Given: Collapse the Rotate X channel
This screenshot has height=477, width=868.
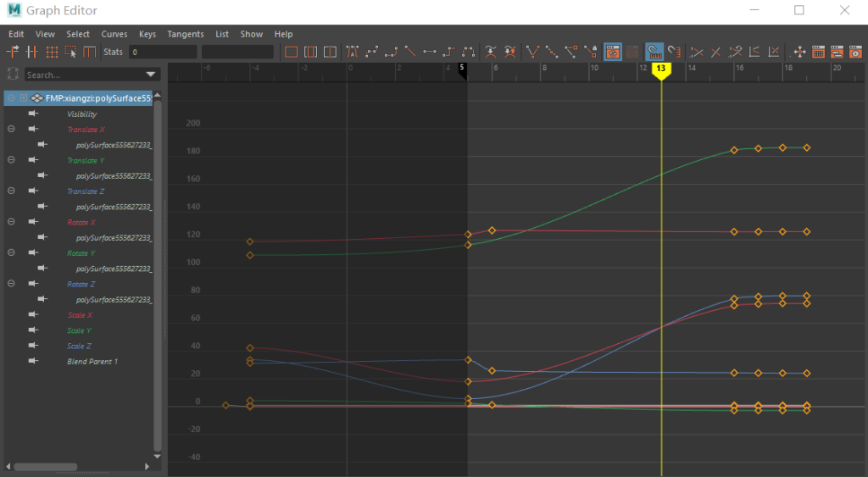Looking at the screenshot, I should tap(11, 222).
